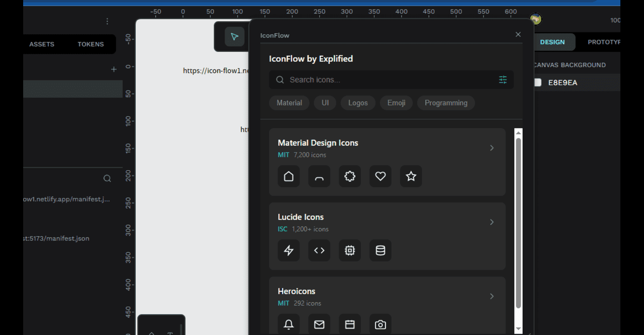Toggle the Emoji category filter chip

click(396, 103)
